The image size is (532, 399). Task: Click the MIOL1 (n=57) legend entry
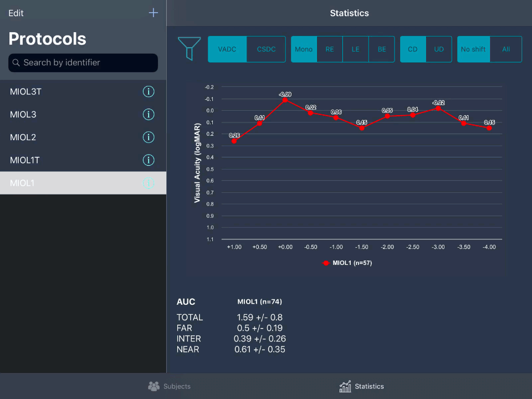coord(347,263)
